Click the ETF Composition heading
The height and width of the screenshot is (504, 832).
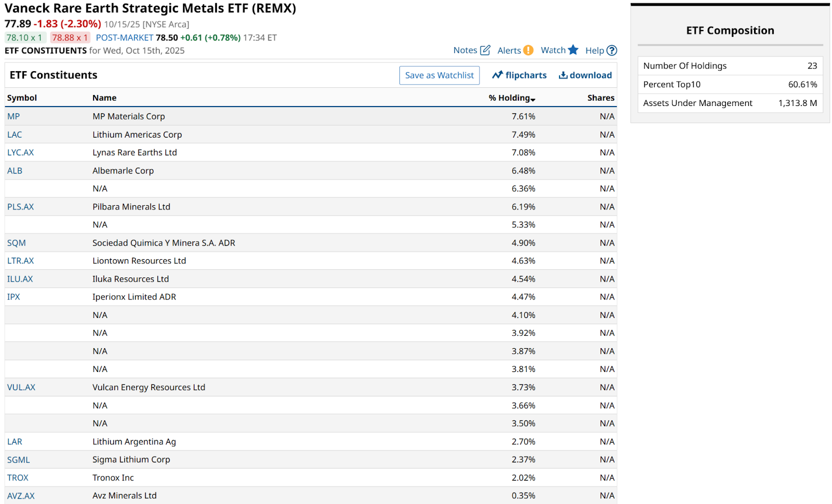pos(730,30)
